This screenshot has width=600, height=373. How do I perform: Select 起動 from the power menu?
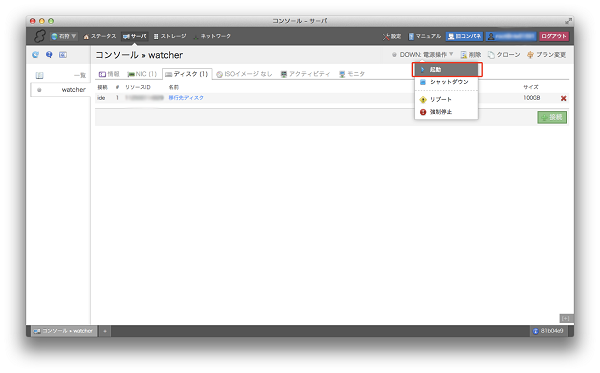(447, 70)
